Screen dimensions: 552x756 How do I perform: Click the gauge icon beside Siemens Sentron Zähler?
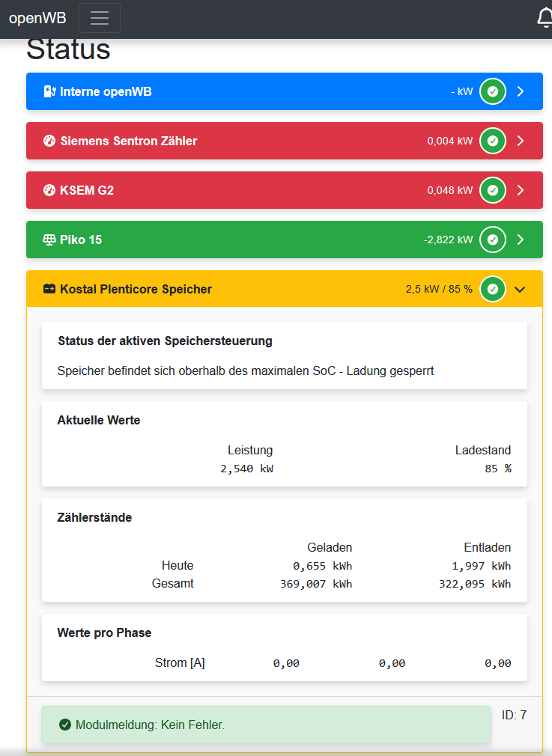pyautogui.click(x=49, y=141)
